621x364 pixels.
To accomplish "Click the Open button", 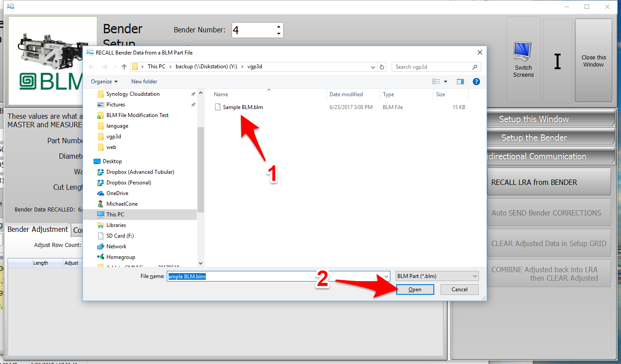I will coord(415,290).
